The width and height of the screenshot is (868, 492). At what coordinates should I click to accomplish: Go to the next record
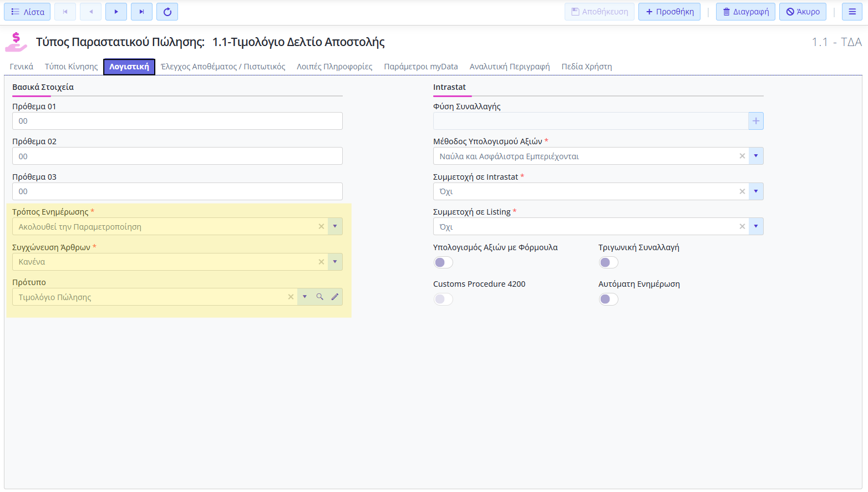point(116,12)
